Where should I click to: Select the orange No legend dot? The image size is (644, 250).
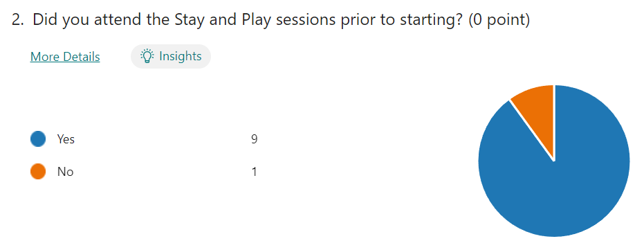(38, 172)
